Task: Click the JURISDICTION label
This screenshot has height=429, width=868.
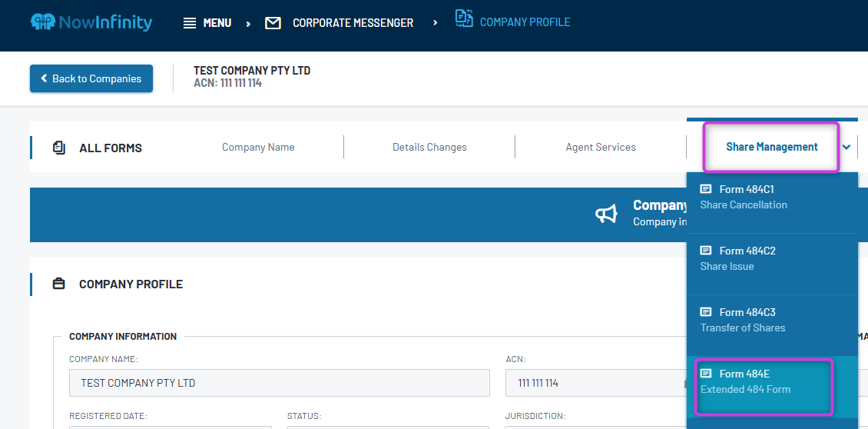Action: click(535, 416)
